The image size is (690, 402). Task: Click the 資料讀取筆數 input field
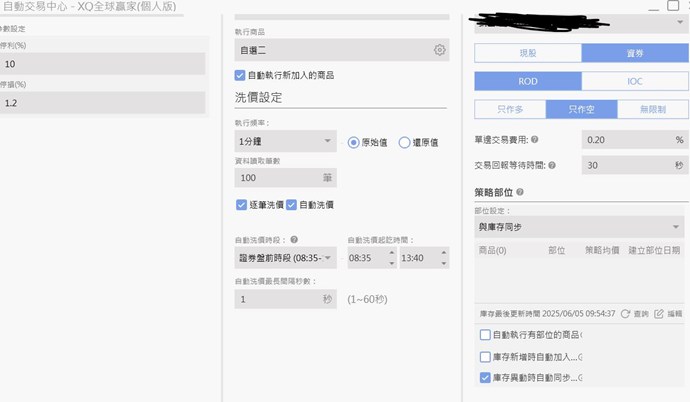(x=275, y=177)
